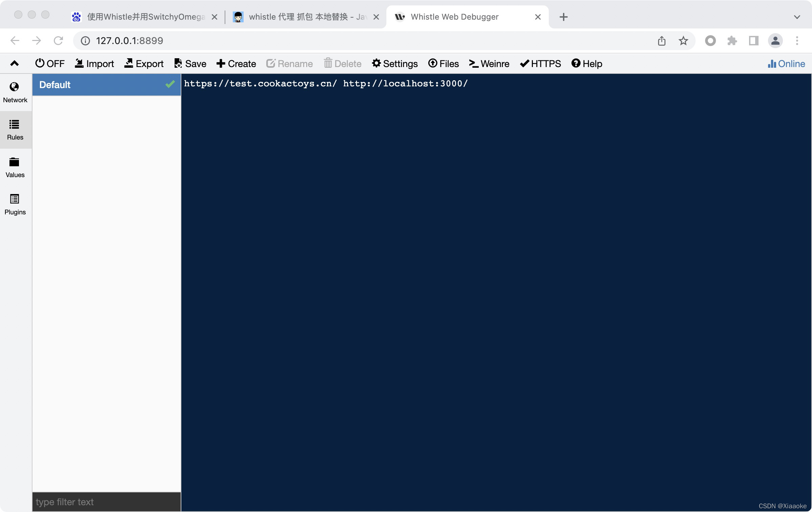The image size is (812, 512).
Task: Click the Import rules button
Action: click(94, 63)
